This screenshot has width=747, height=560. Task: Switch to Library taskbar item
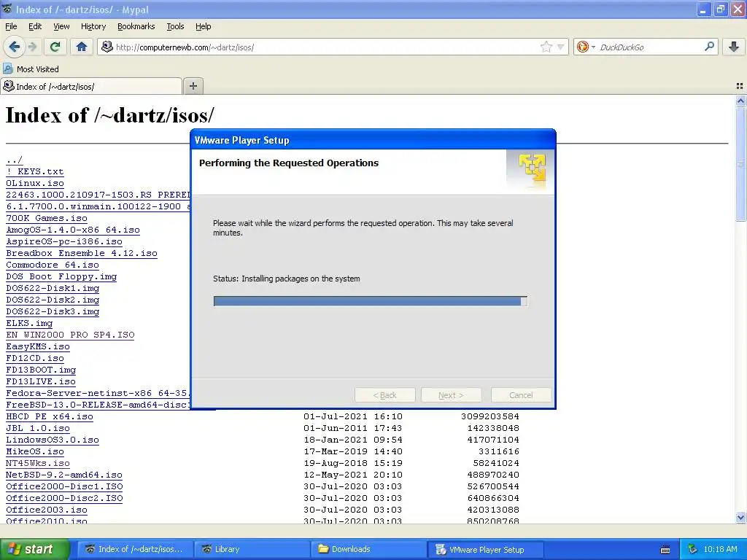251,549
